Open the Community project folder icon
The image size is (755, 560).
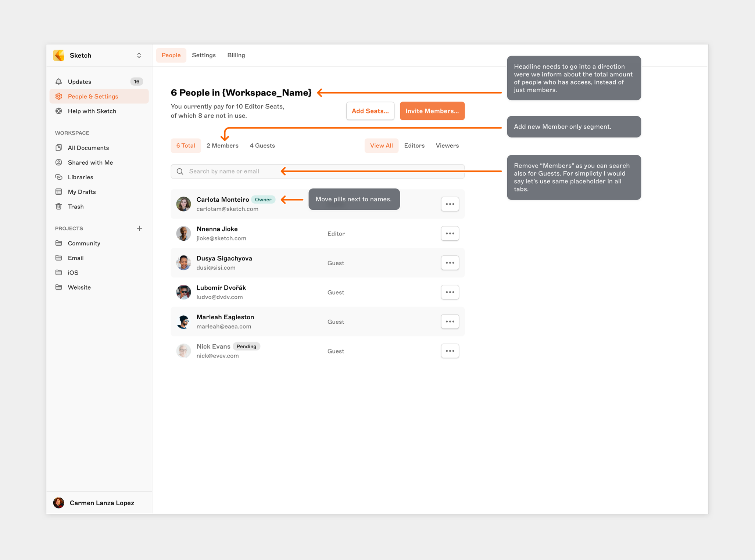click(59, 243)
